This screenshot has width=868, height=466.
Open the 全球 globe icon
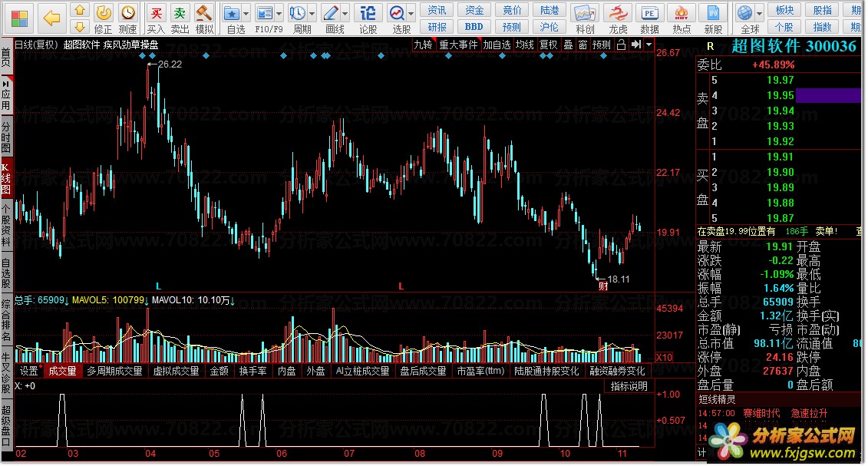tap(745, 13)
